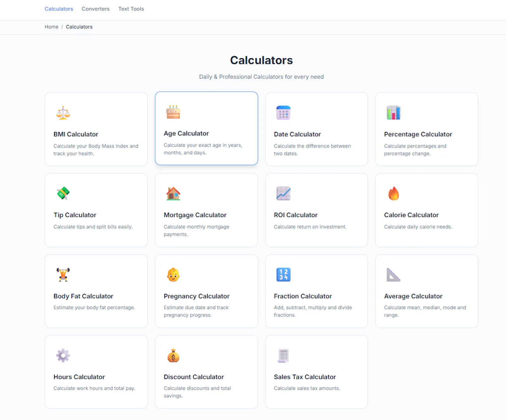Choose the Body Fat Calculator title

pos(83,296)
